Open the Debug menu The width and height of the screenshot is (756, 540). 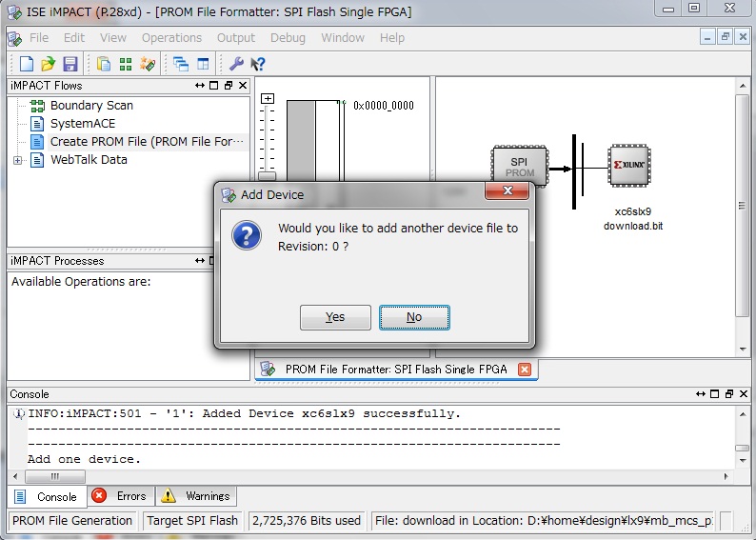(x=288, y=37)
